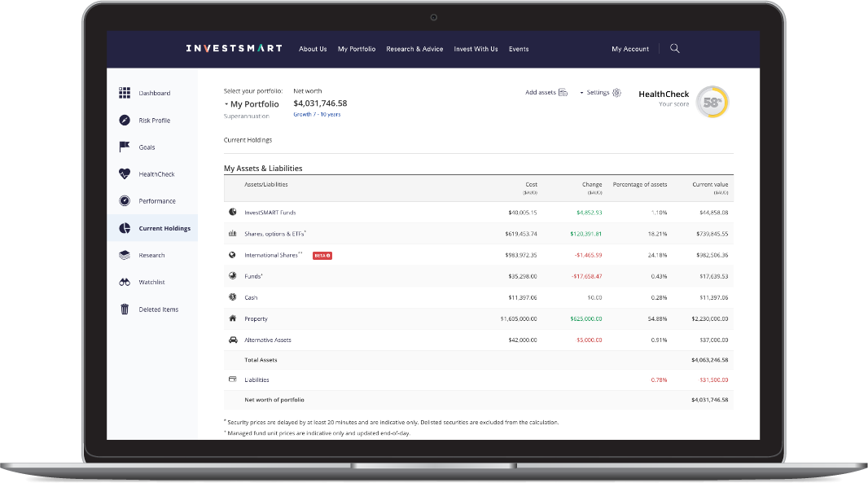The width and height of the screenshot is (868, 483).
Task: Click the Percentage of assets header
Action: [639, 184]
